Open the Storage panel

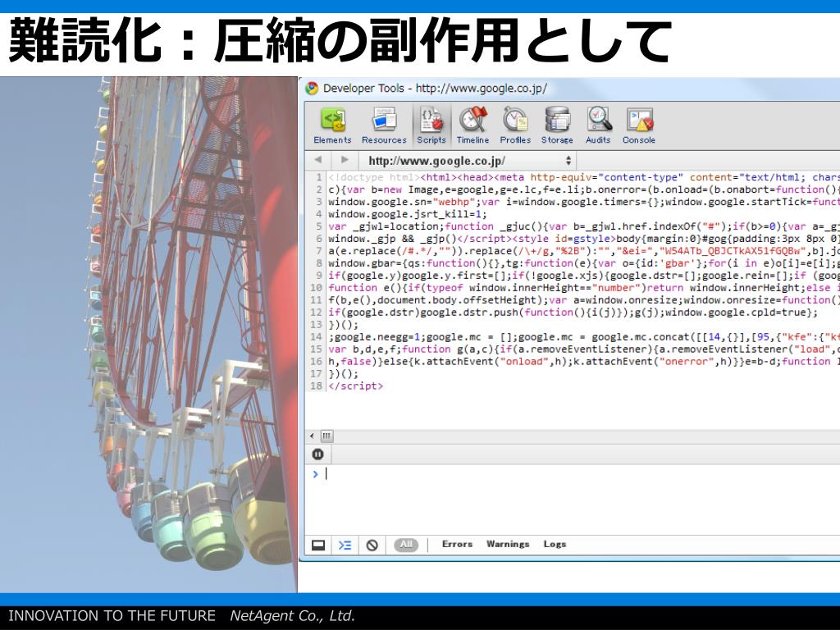coord(557,126)
